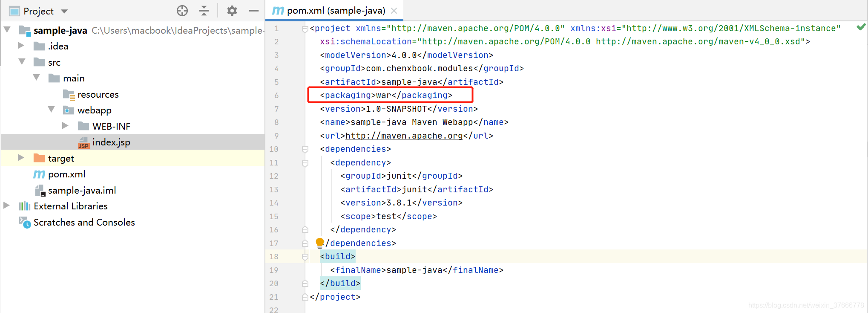Toggle fold end marker at line 20
The width and height of the screenshot is (868, 313).
(305, 283)
